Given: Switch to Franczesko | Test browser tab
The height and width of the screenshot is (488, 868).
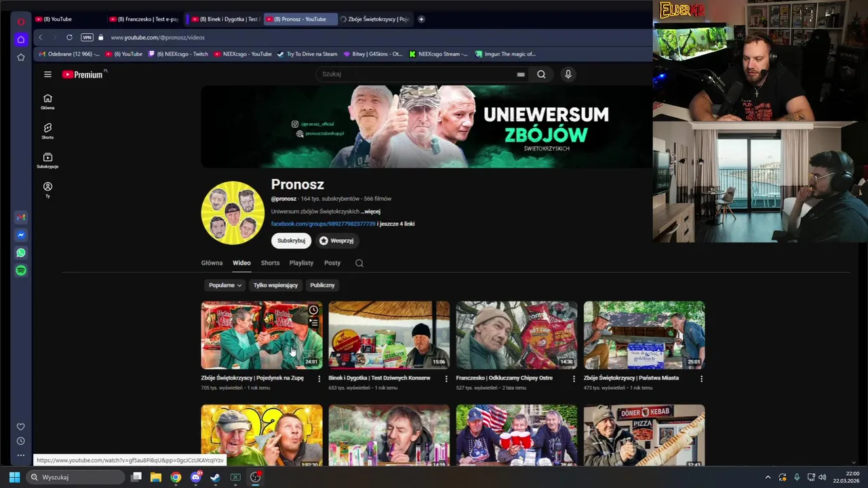Looking at the screenshot, I should coord(144,19).
